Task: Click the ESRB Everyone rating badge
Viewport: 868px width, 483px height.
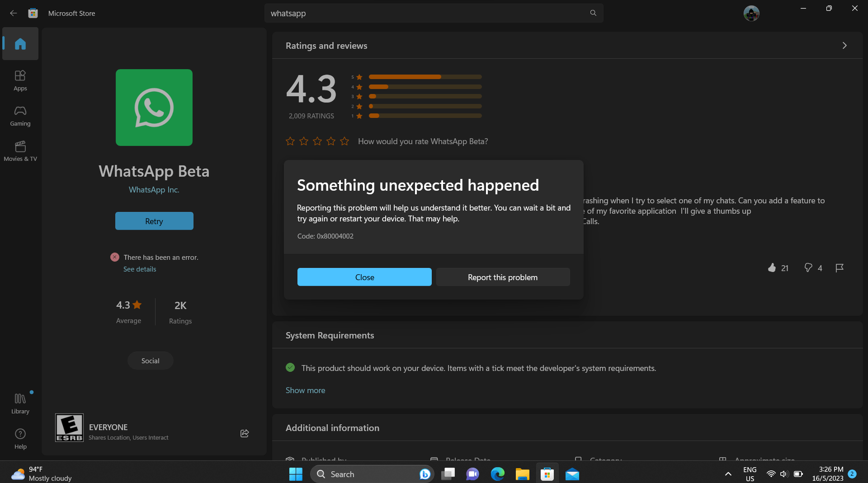Action: coord(69,427)
